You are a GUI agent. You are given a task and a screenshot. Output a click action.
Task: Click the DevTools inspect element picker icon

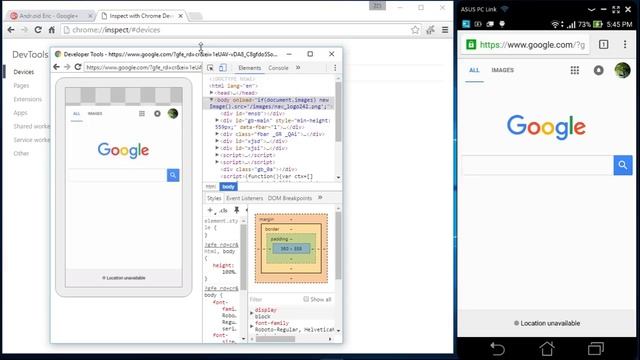point(210,68)
